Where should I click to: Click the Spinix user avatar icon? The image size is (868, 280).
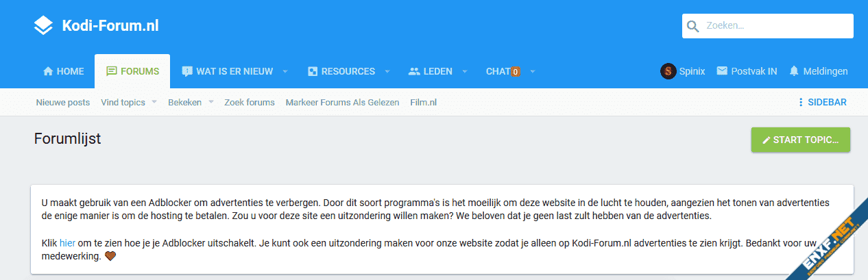[x=668, y=71]
